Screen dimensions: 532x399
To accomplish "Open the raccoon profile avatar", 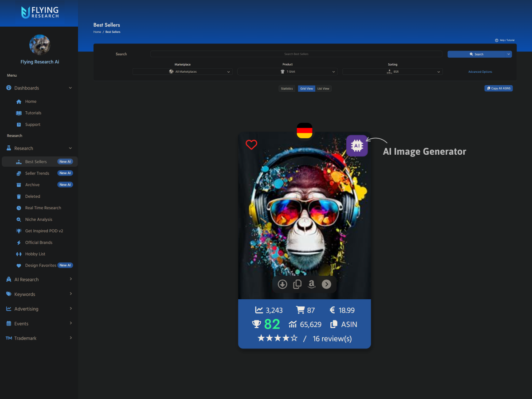I will 40,45.
